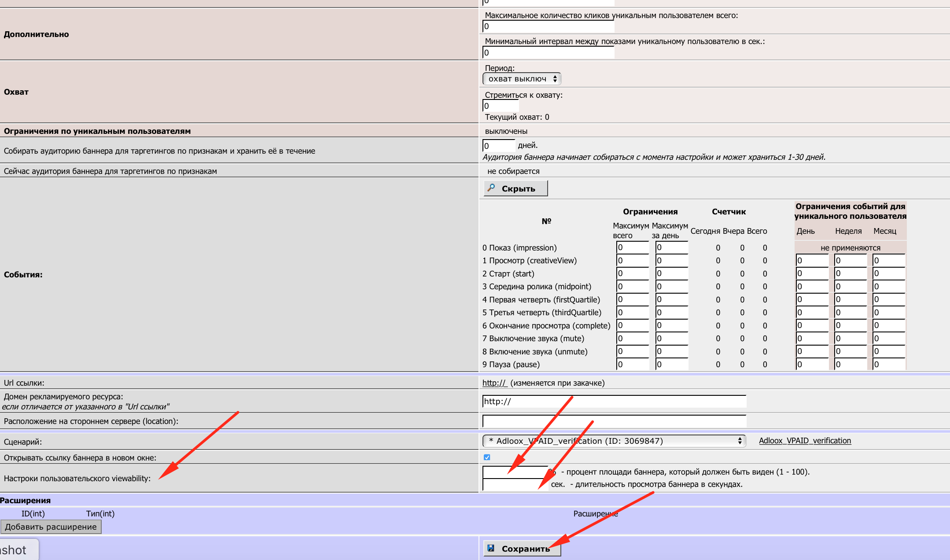Click День limit field for Первая четверть (firstQuartile)

[x=813, y=299]
